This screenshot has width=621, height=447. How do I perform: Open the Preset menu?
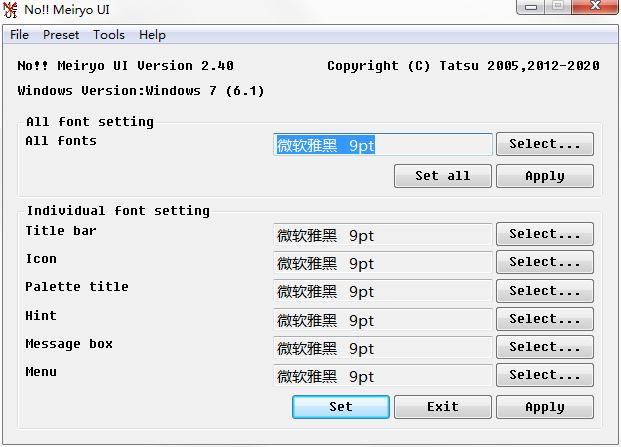pyautogui.click(x=61, y=35)
